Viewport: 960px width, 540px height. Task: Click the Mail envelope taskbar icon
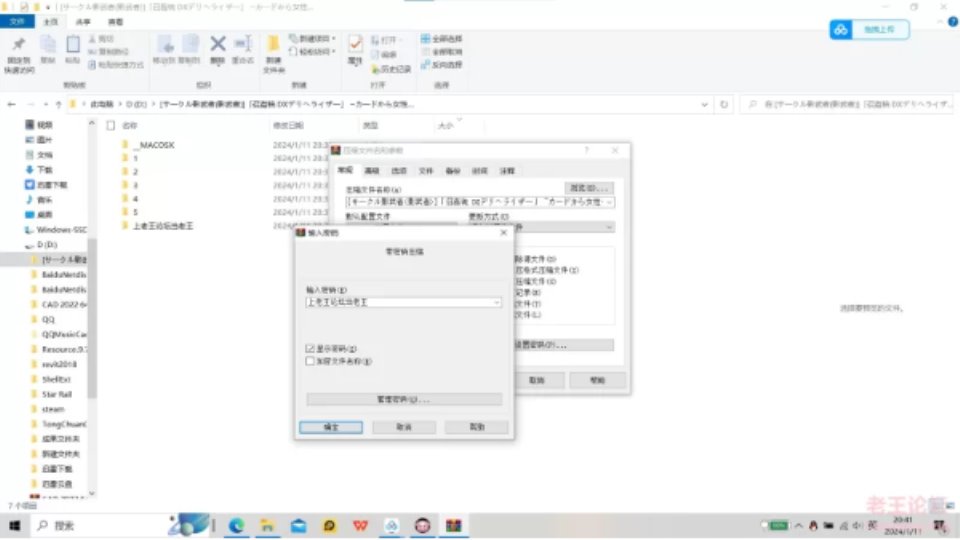click(x=299, y=526)
